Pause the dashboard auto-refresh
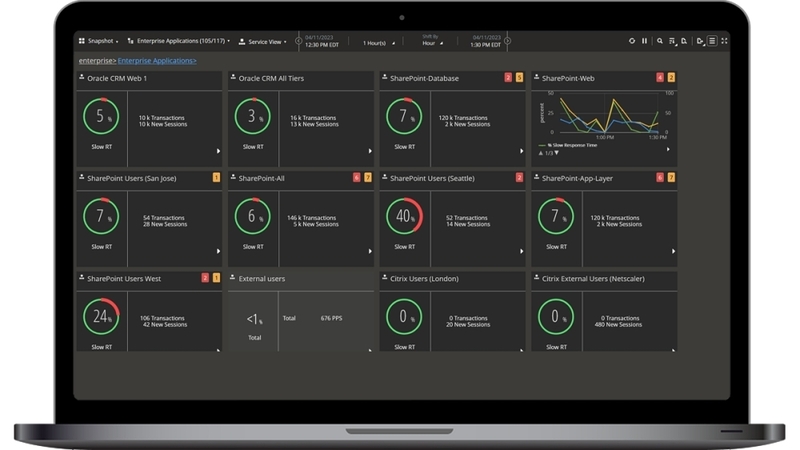 [644, 41]
